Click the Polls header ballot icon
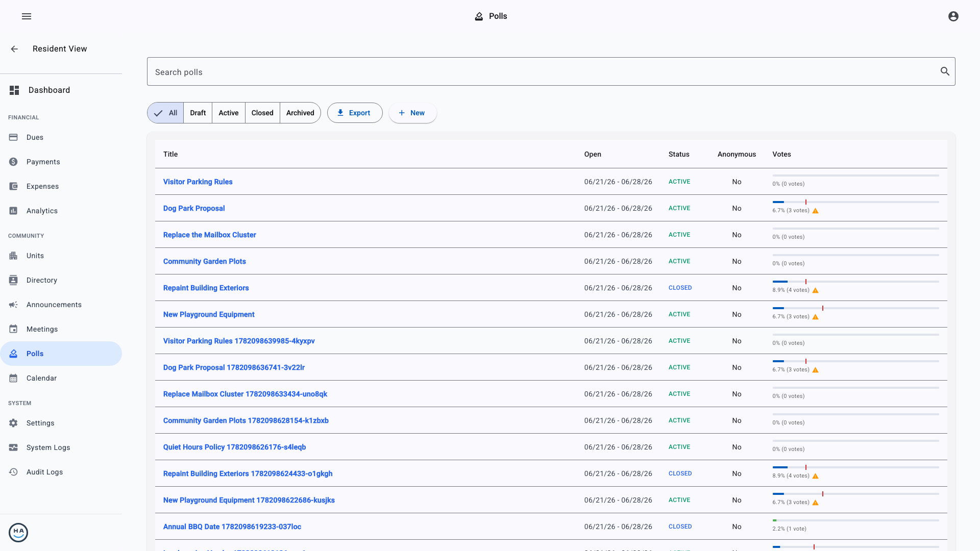980x551 pixels. (x=479, y=16)
